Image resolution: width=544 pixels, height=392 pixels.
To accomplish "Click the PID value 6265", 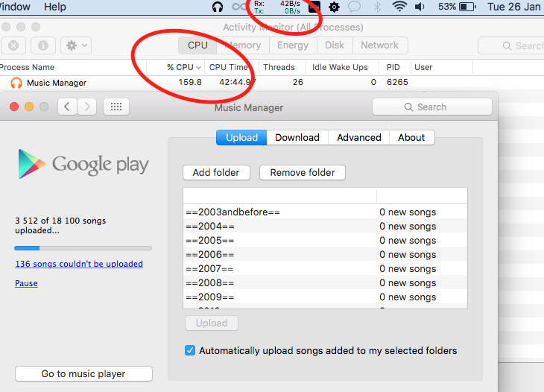I will tap(397, 82).
